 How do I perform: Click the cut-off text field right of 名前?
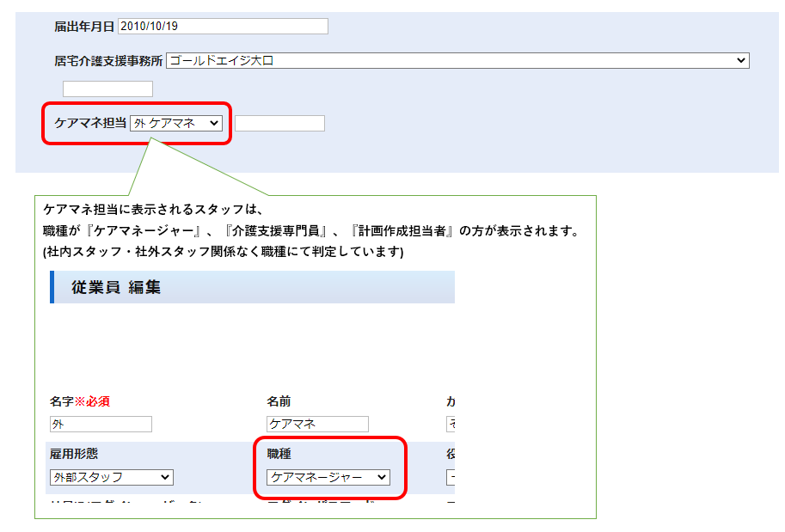[x=450, y=424]
